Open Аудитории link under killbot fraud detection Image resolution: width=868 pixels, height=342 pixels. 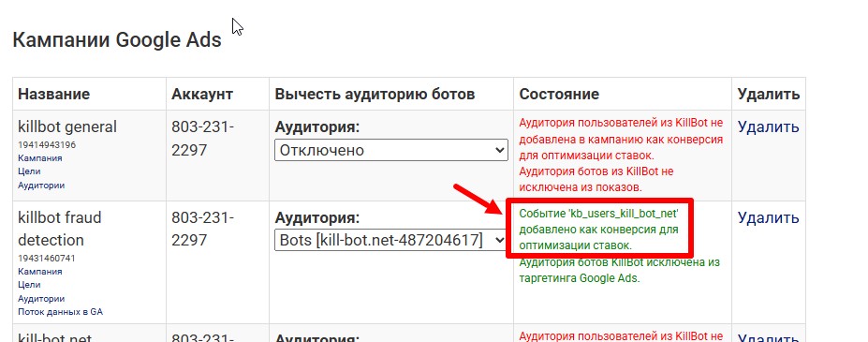tap(41, 299)
